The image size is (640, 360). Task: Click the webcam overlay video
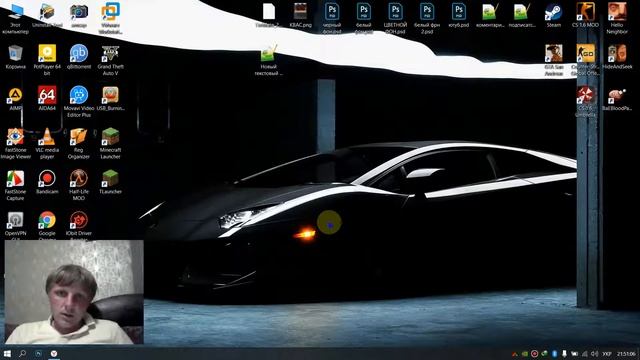coord(74,292)
